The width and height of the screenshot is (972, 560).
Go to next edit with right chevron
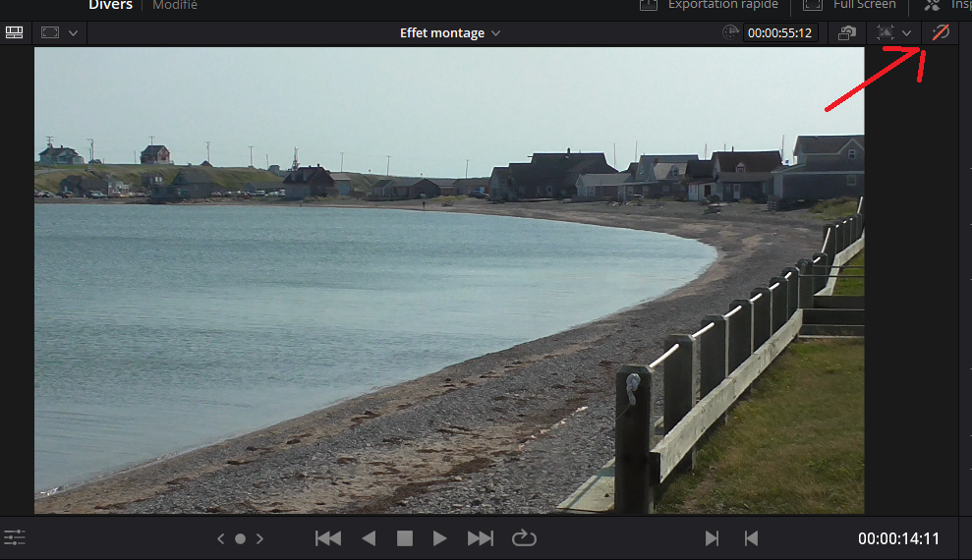(259, 538)
